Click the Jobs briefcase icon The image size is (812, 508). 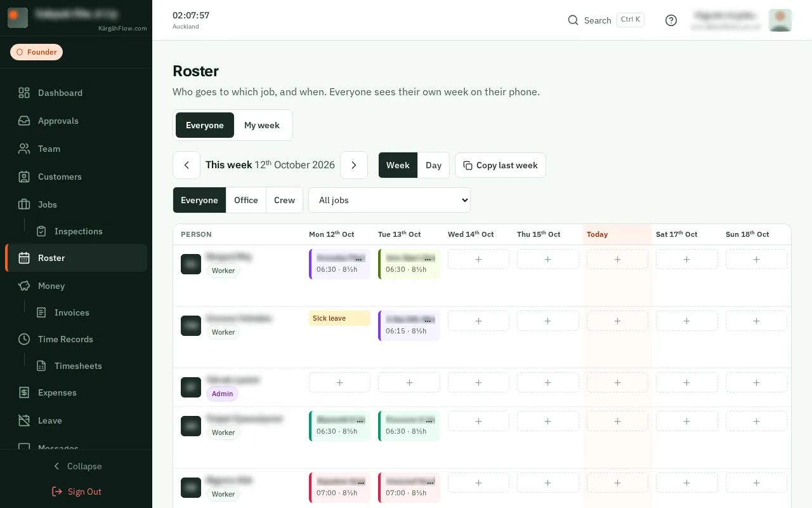click(24, 204)
